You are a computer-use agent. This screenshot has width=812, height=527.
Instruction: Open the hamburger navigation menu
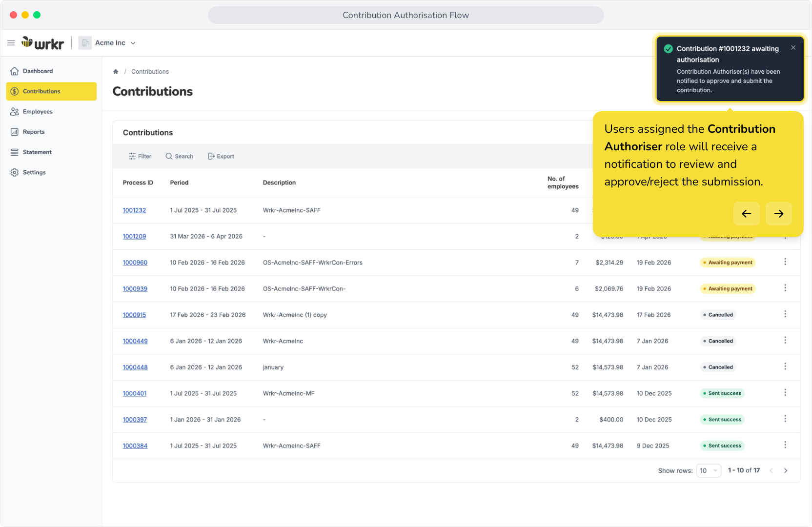11,43
